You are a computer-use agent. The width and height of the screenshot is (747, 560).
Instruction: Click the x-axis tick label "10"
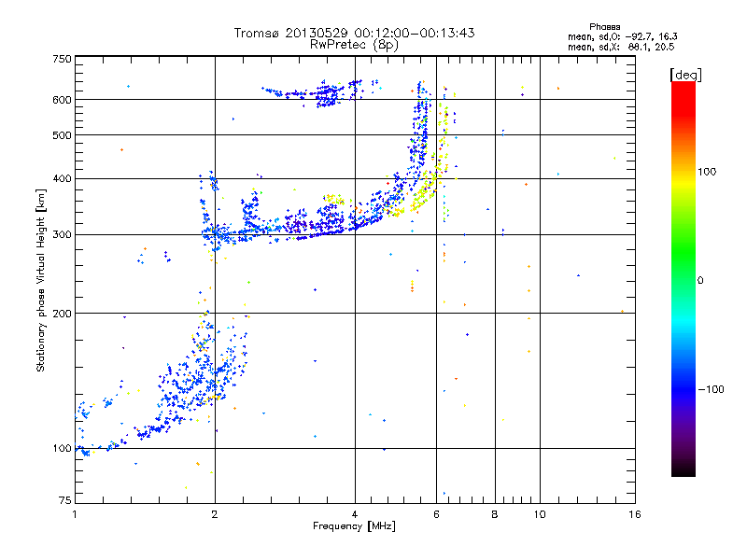(x=540, y=514)
